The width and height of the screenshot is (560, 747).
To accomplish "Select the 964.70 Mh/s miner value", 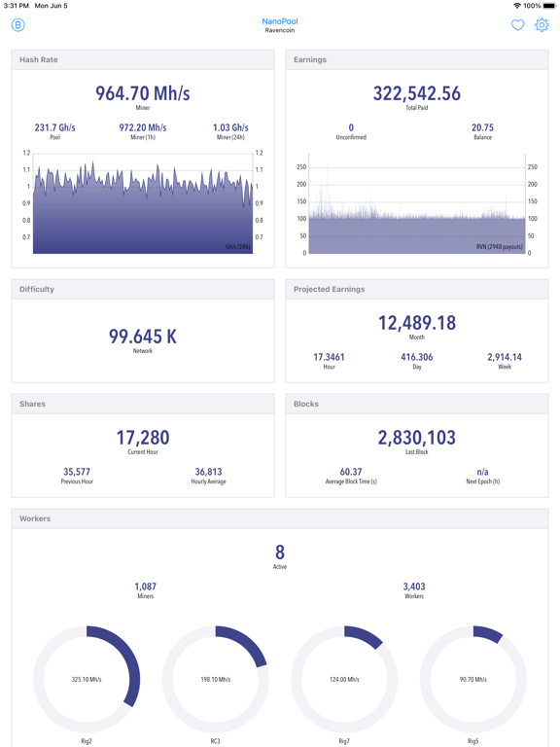I will pos(143,93).
